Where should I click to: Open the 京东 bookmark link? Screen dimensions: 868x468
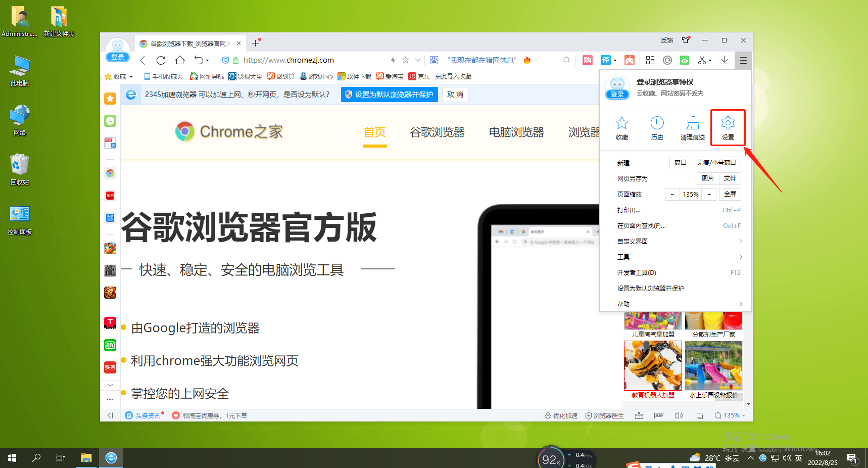tap(419, 77)
